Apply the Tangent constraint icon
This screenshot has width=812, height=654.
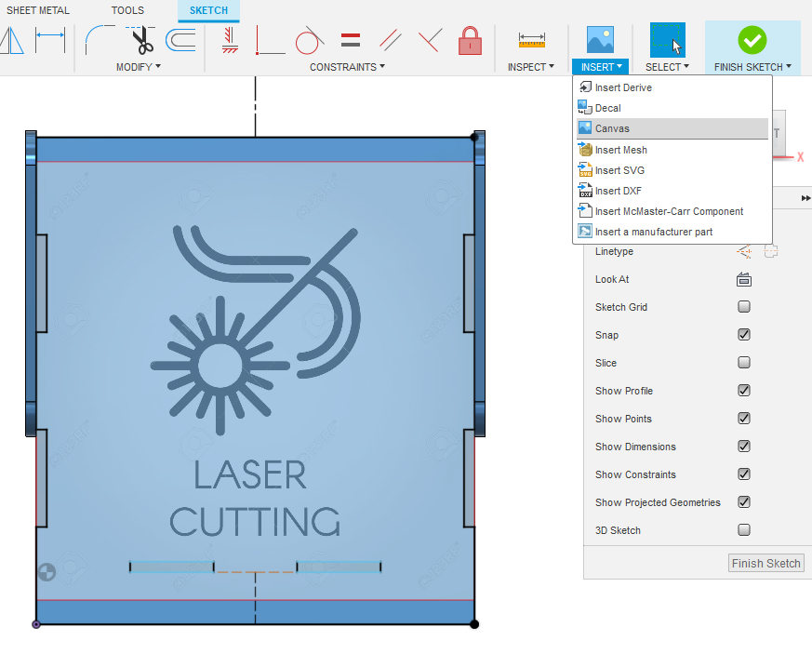pos(309,40)
